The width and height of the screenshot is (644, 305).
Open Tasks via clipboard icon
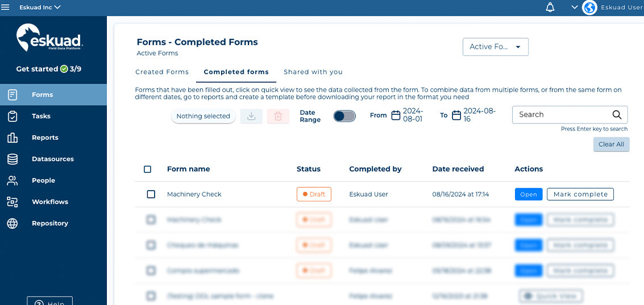pyautogui.click(x=13, y=116)
